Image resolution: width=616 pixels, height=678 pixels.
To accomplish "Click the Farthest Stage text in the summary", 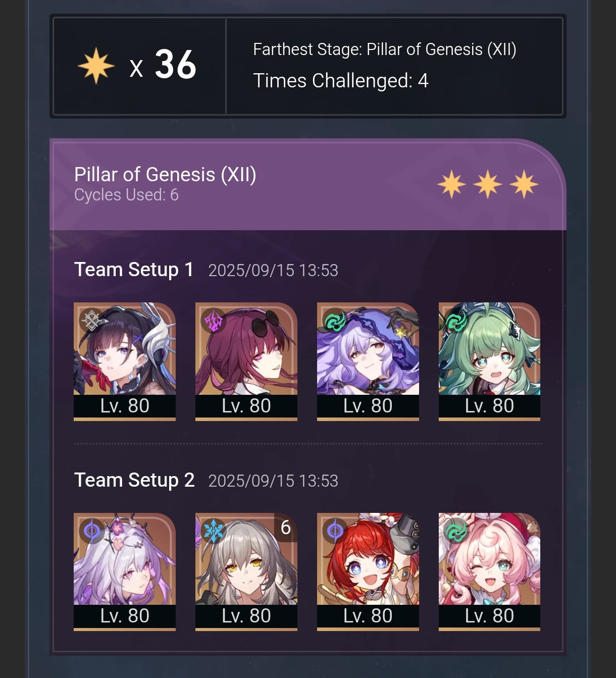I will pyautogui.click(x=384, y=49).
